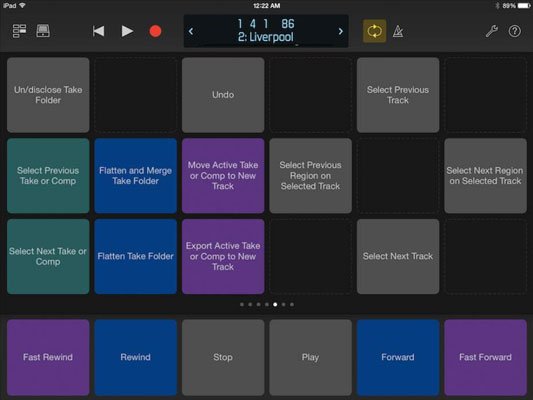This screenshot has height=400, width=533.
Task: Tap the Undo key command
Action: [x=223, y=95]
